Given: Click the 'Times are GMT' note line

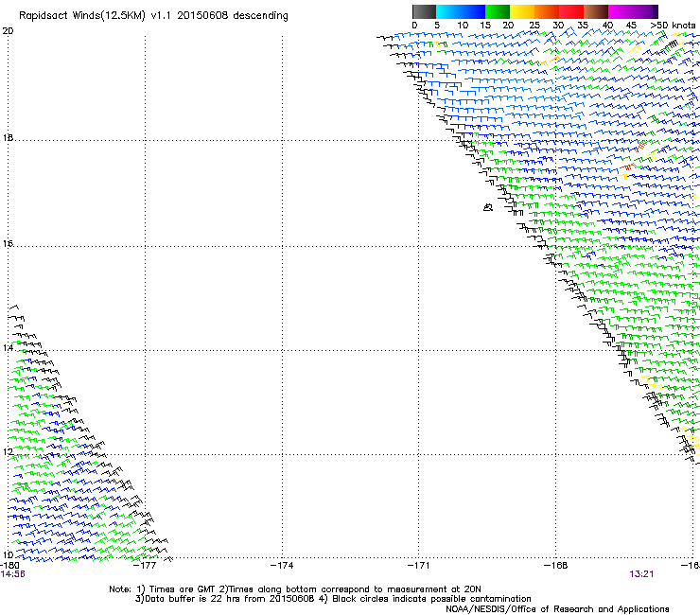Looking at the screenshot, I should [295, 589].
